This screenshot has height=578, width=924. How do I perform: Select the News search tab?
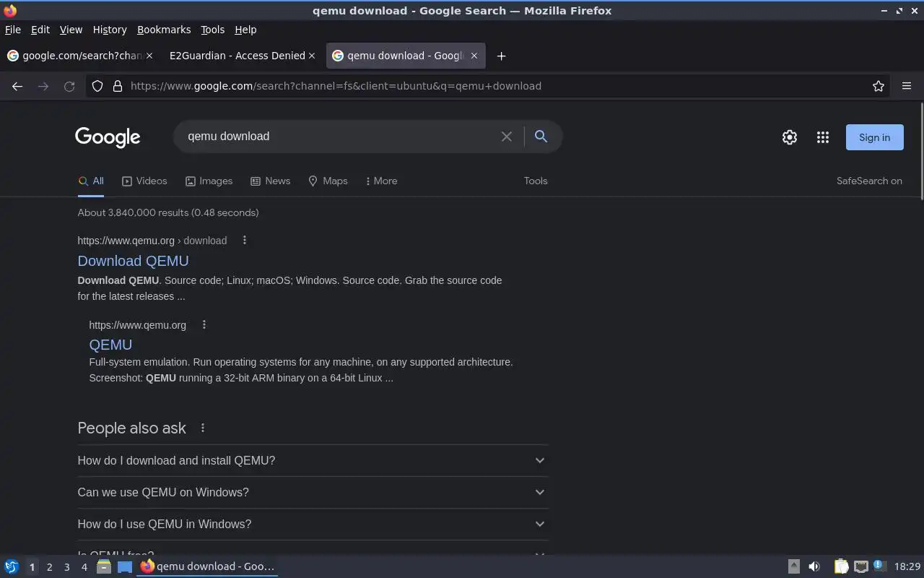(x=270, y=181)
